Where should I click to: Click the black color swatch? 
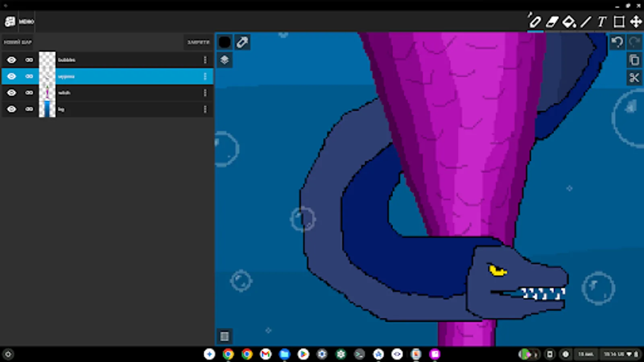pos(224,42)
